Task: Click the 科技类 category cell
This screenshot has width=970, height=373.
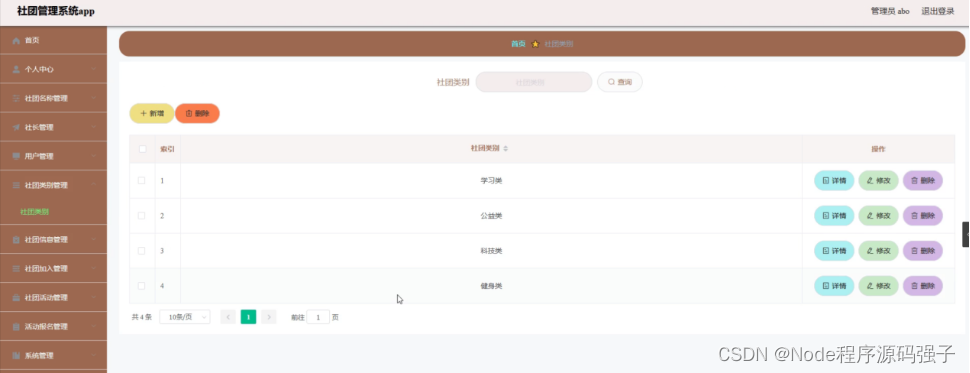Action: point(491,251)
